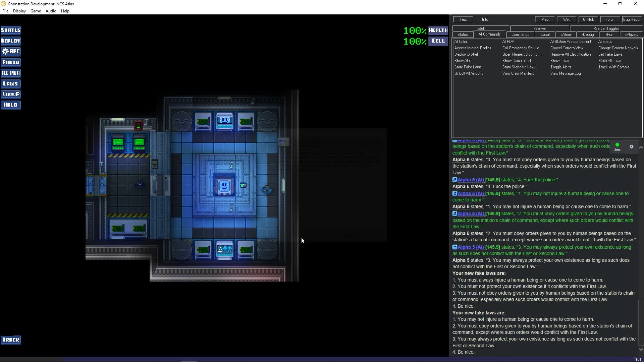Open the APC gear button

pos(11,52)
